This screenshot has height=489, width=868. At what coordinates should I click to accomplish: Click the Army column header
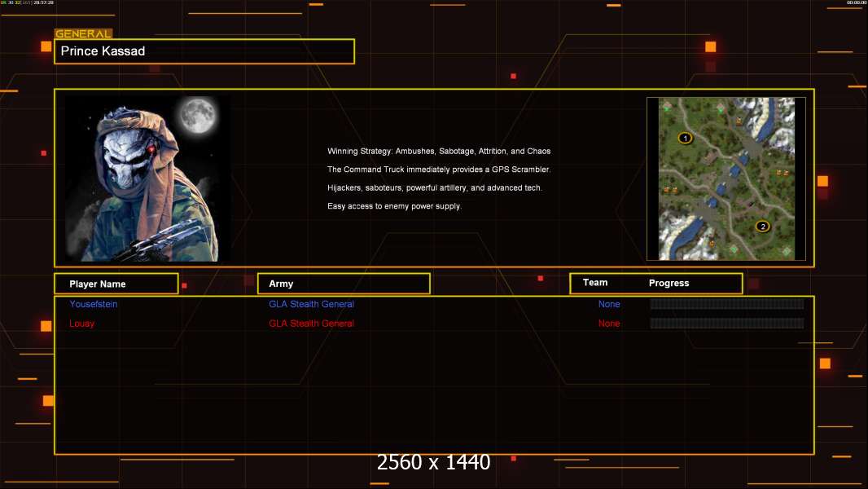point(344,284)
